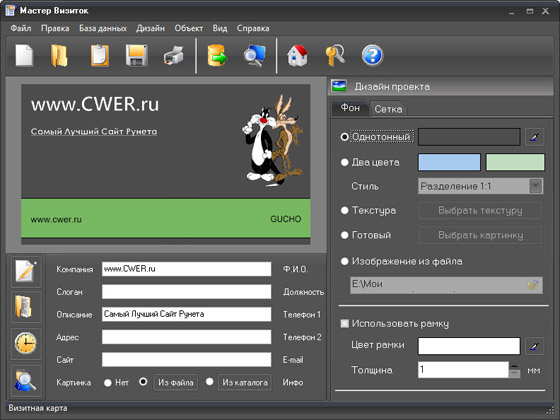Open the Файл menu
Viewport: 560px width, 420px height.
point(21,28)
